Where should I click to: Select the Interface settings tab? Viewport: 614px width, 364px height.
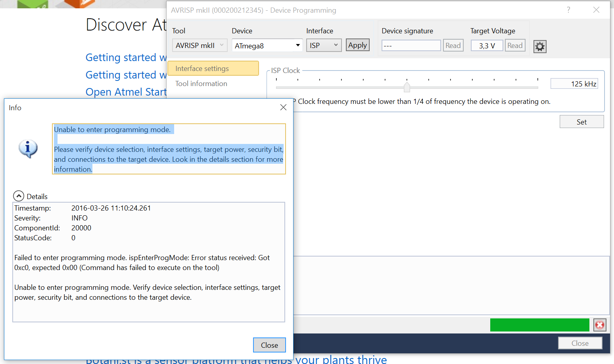click(x=213, y=69)
